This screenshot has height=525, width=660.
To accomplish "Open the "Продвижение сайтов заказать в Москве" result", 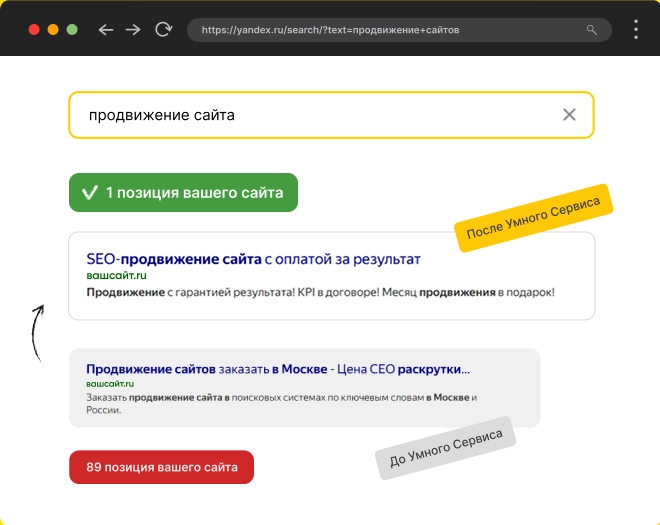I will (x=277, y=369).
